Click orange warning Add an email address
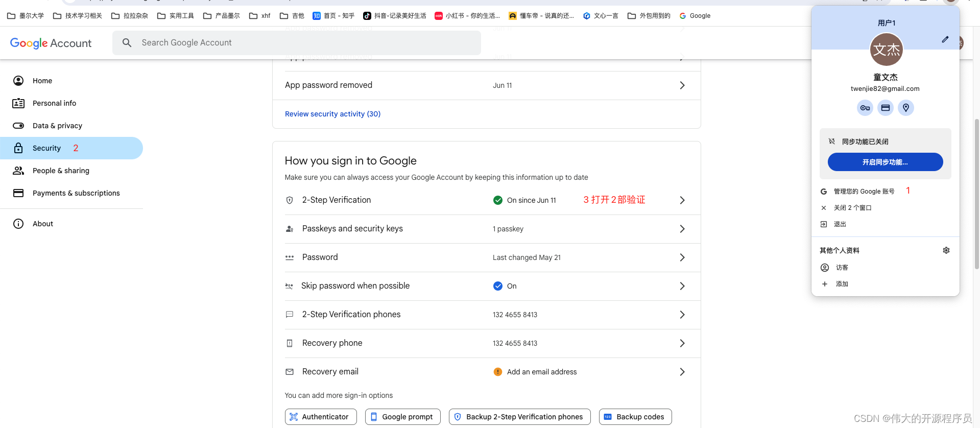The height and width of the screenshot is (428, 980). (x=498, y=372)
